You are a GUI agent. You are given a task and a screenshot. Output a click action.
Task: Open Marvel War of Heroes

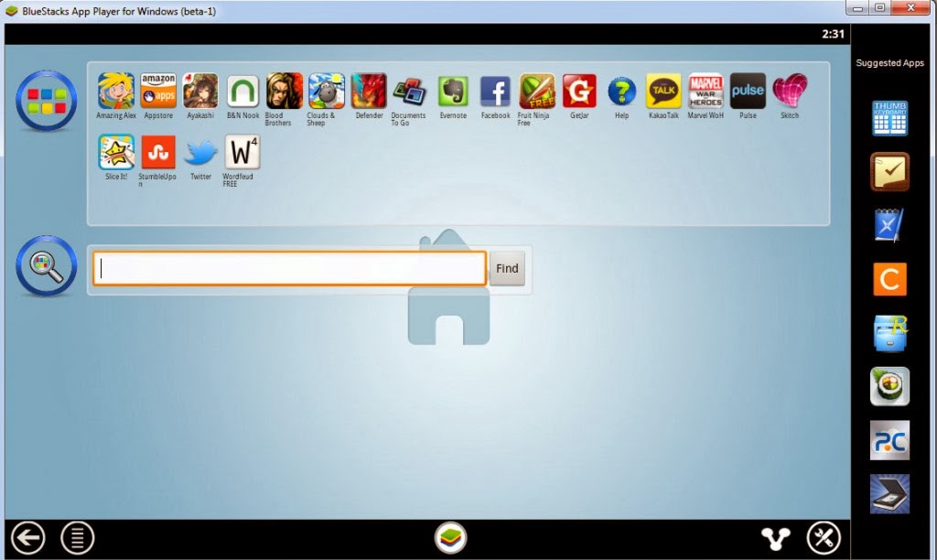click(x=705, y=91)
